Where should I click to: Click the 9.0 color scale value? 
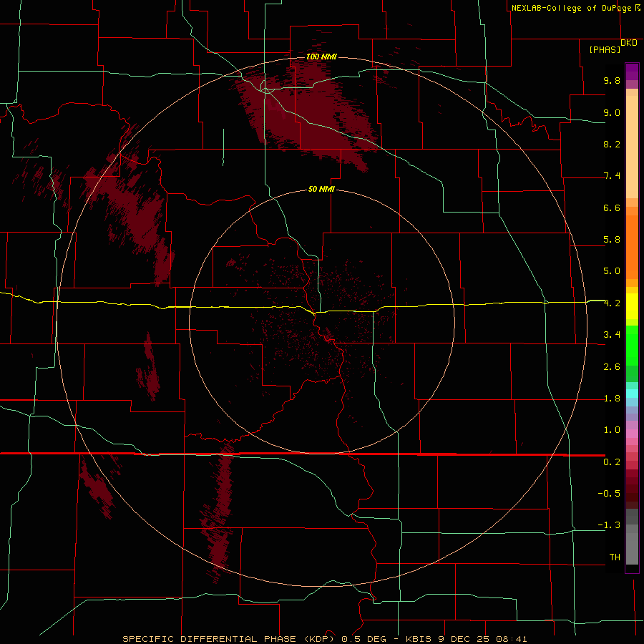click(x=612, y=112)
